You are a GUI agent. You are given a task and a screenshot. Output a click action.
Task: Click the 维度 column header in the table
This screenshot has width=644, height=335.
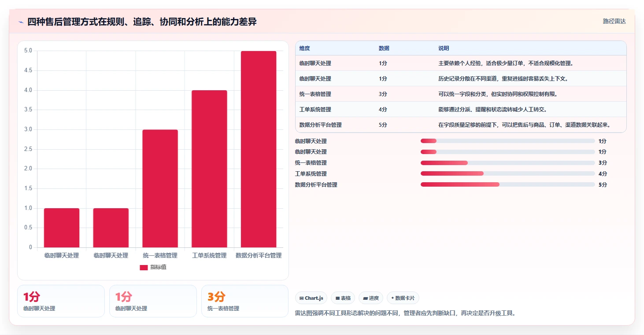304,48
